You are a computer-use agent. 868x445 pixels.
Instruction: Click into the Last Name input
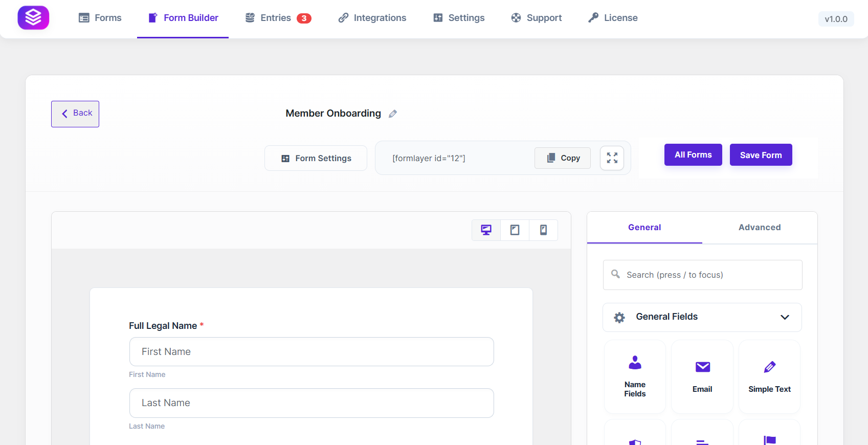pos(311,403)
